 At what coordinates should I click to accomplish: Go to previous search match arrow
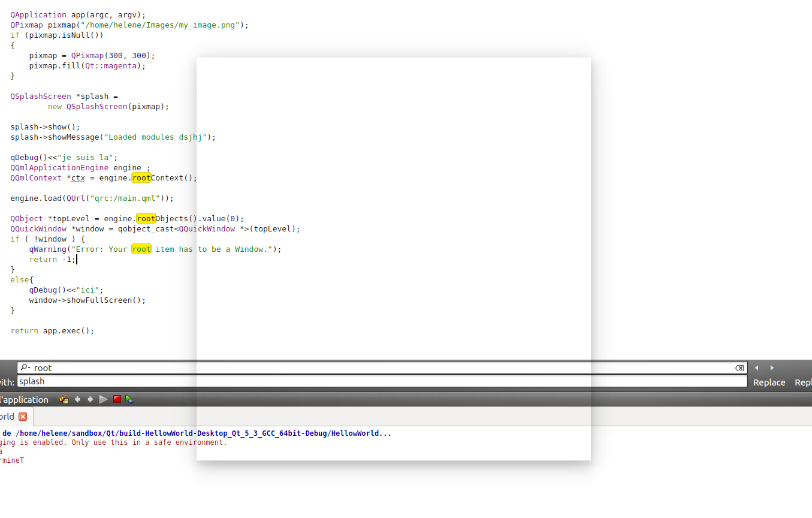[x=757, y=368]
